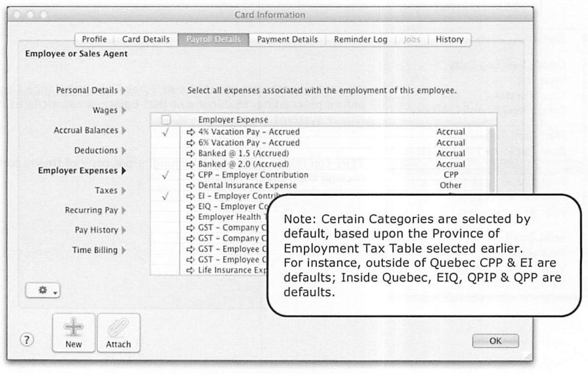Select Personal Details in the sidebar
The image size is (588, 374).
click(x=87, y=90)
